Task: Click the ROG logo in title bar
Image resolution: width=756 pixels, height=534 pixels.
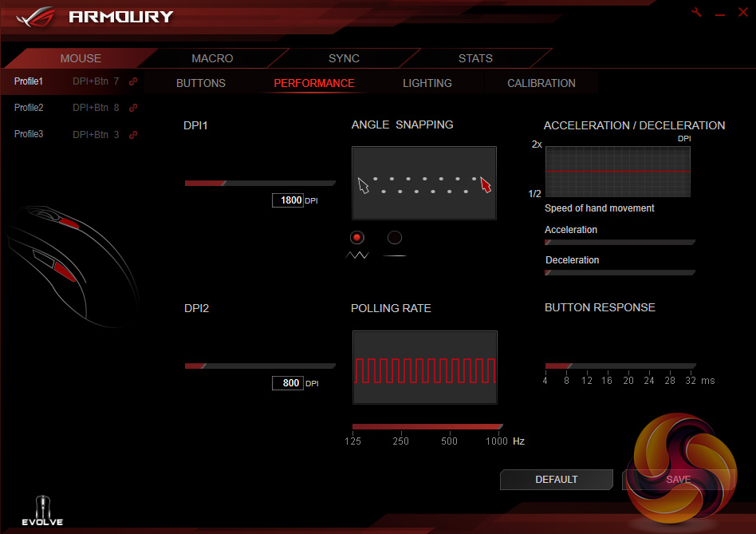Action: click(35, 18)
